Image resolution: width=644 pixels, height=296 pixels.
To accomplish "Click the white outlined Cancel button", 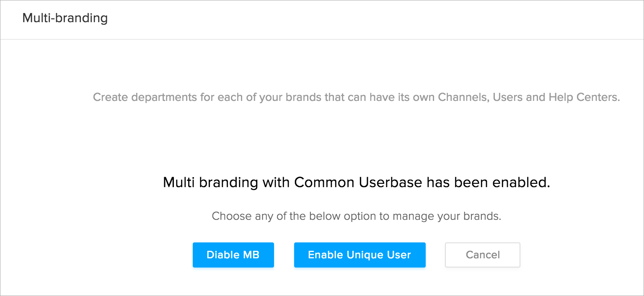I will pyautogui.click(x=482, y=255).
